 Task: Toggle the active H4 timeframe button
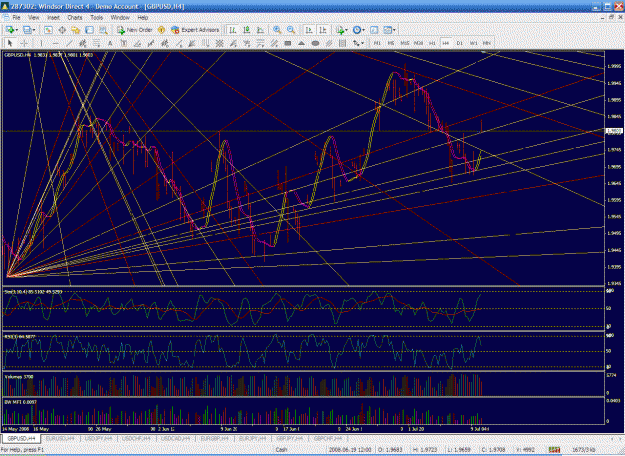tap(446, 43)
